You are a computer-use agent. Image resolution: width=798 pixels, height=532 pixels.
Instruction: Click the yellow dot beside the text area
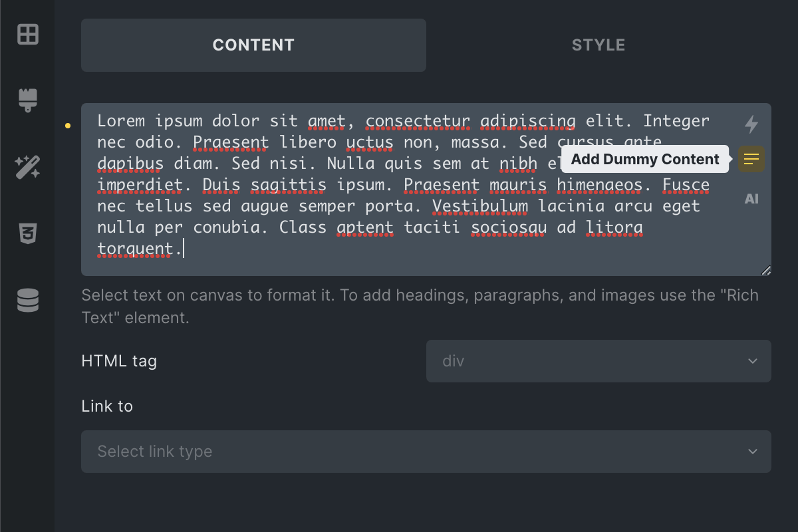tap(68, 124)
